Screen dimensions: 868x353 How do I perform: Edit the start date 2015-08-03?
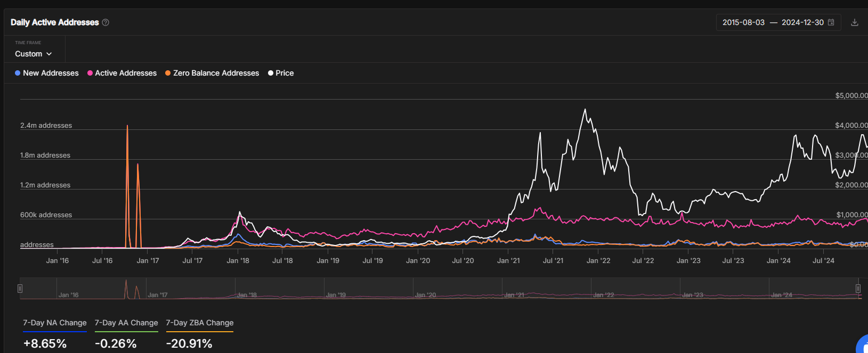[x=743, y=22]
